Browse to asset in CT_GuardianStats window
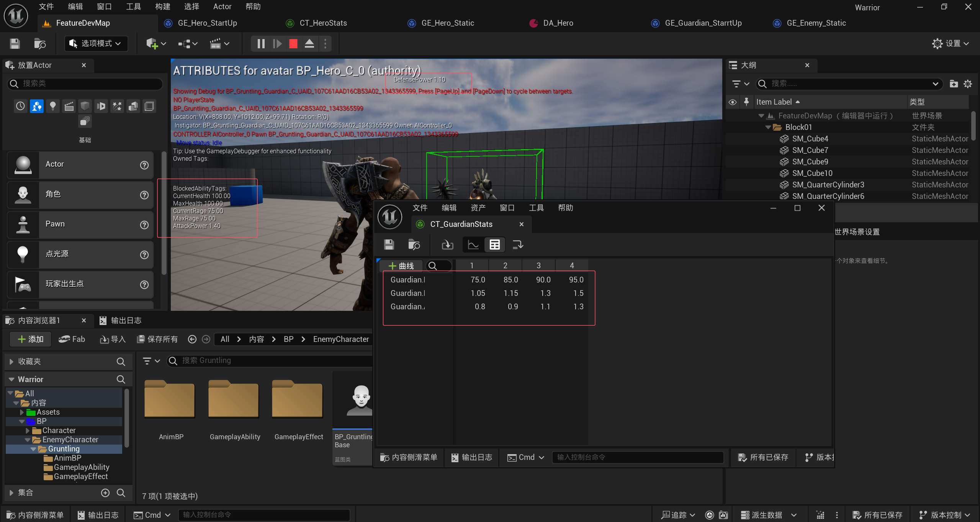 [x=414, y=245]
